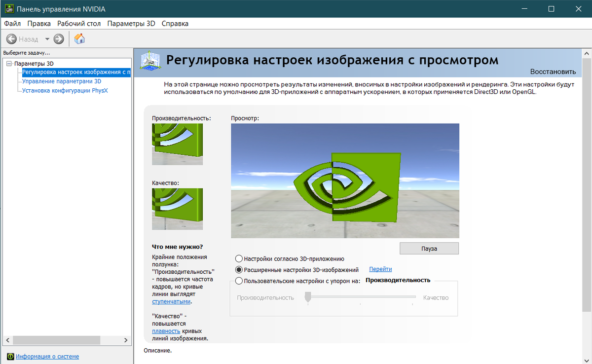The height and width of the screenshot is (364, 592).
Task: Click the 3D logo preview image
Action: 345,181
